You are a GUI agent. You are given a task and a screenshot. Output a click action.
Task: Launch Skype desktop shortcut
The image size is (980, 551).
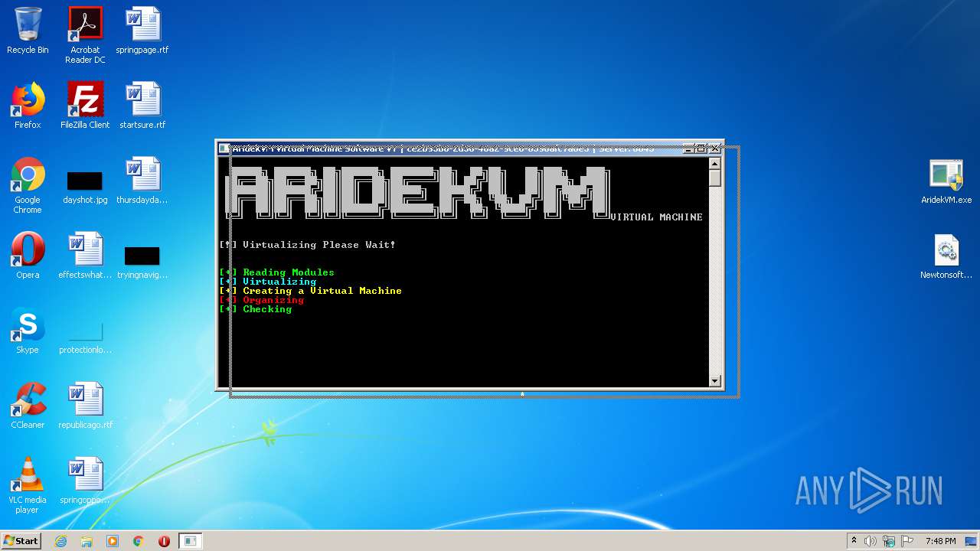pyautogui.click(x=28, y=331)
